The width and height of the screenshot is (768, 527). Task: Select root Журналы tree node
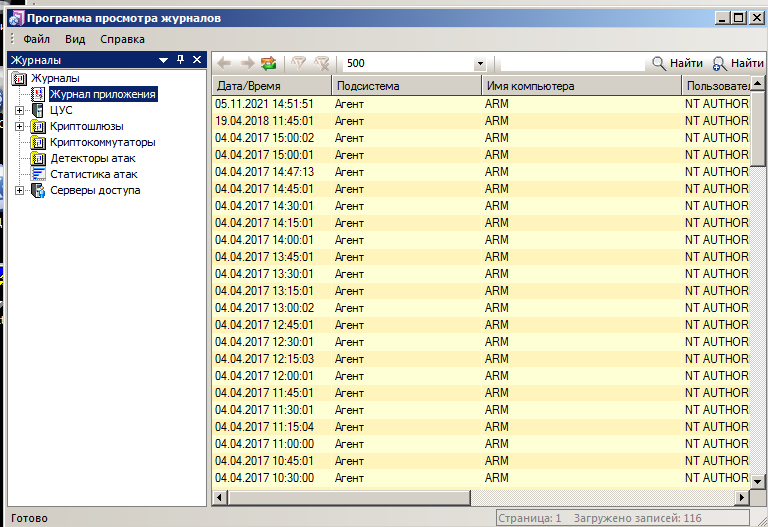point(55,78)
